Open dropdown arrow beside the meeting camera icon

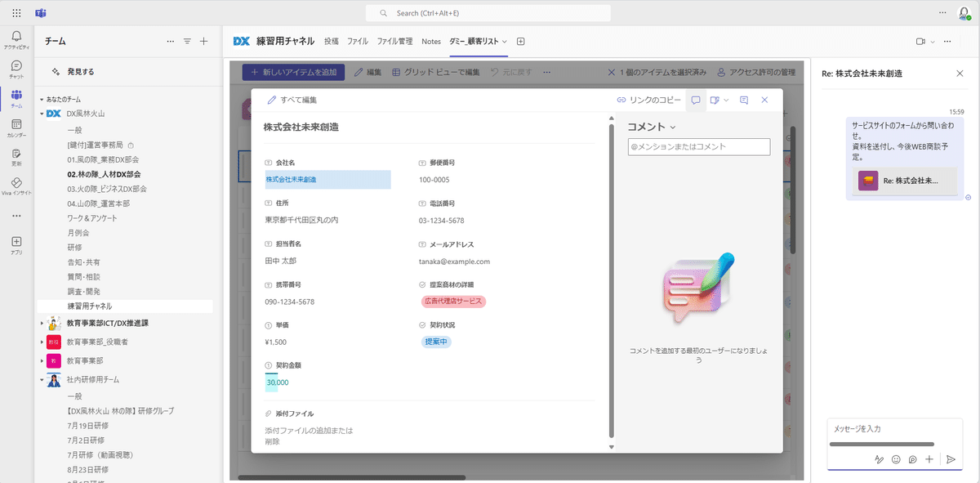pyautogui.click(x=932, y=41)
